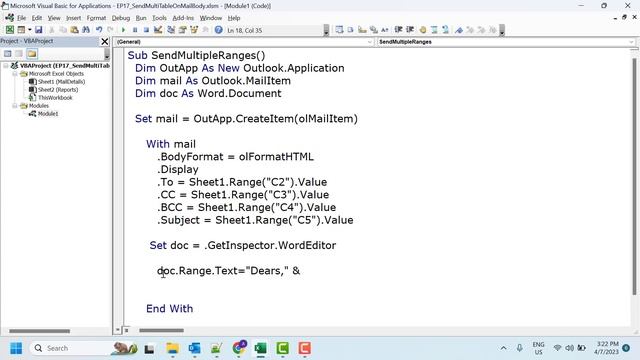
Task: Click the Toggle Breakpoint hand icon
Action: click(x=423, y=30)
